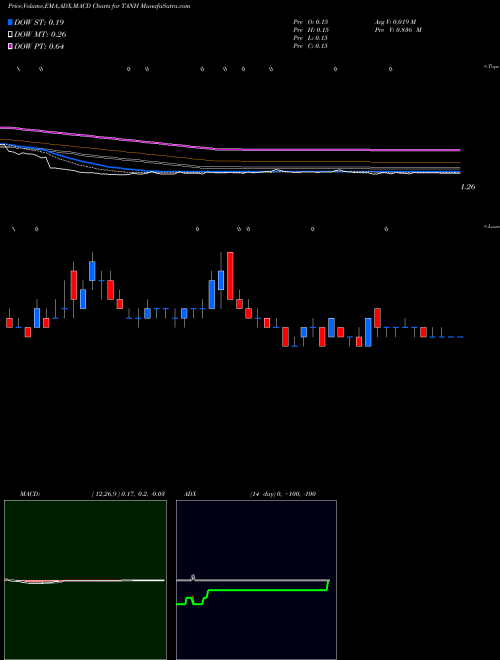Click the Pre H: 0.15 value
The height and width of the screenshot is (660, 500).
(311, 30)
